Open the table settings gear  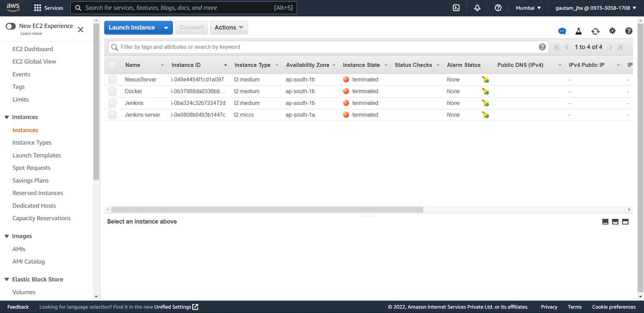612,31
